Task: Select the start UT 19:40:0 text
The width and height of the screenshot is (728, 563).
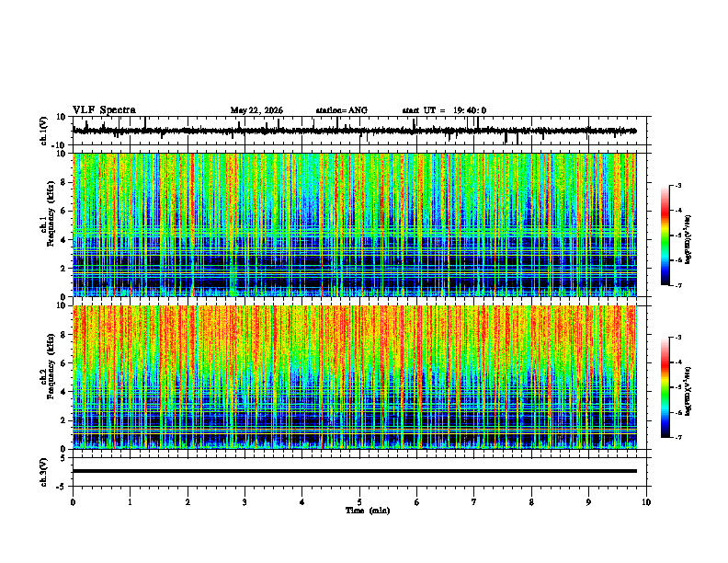Action: [444, 110]
